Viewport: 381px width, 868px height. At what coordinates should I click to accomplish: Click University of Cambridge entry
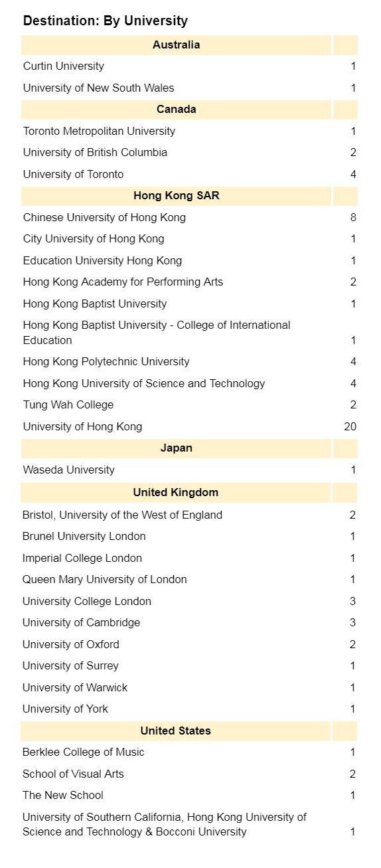pyautogui.click(x=81, y=622)
